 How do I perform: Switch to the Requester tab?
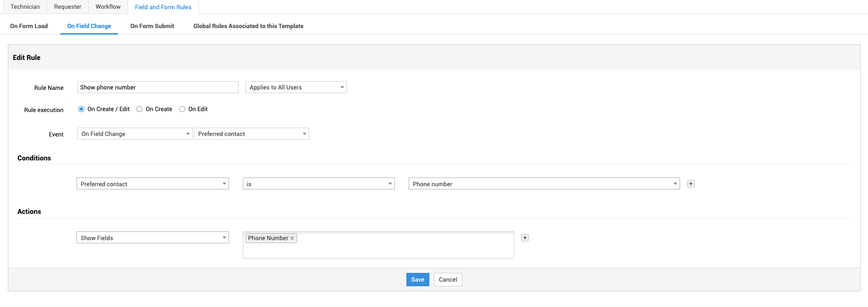pos(68,7)
